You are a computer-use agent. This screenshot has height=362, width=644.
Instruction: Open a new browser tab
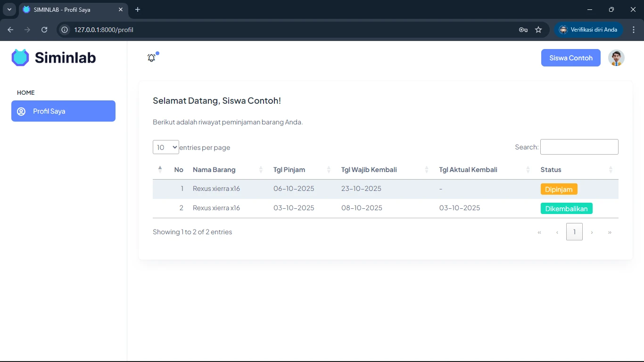138,9
